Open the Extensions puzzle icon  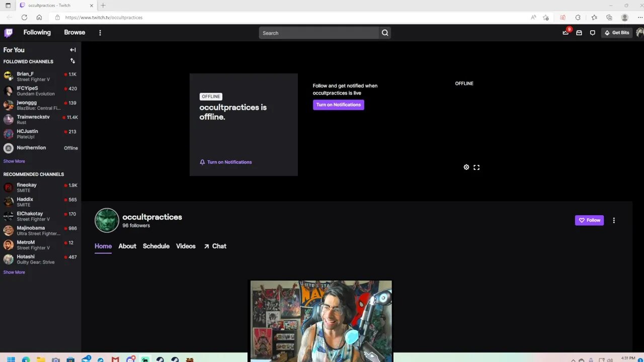[578, 17]
